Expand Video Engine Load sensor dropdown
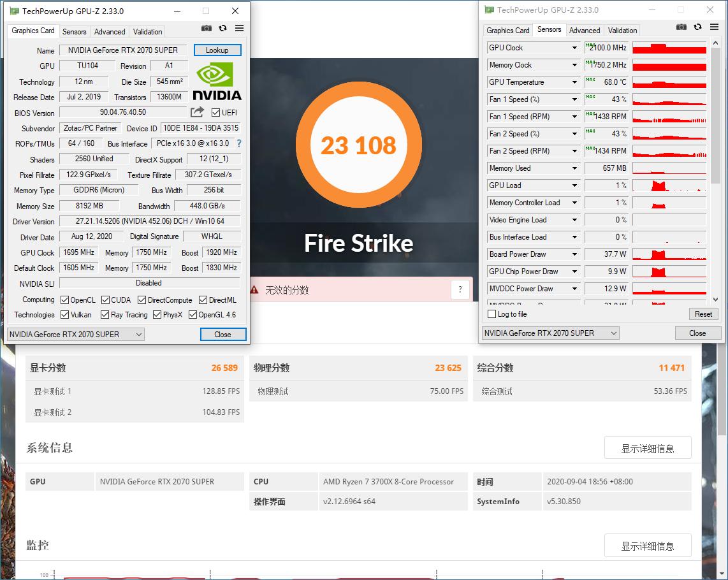Viewport: 728px width, 580px height. pos(574,220)
